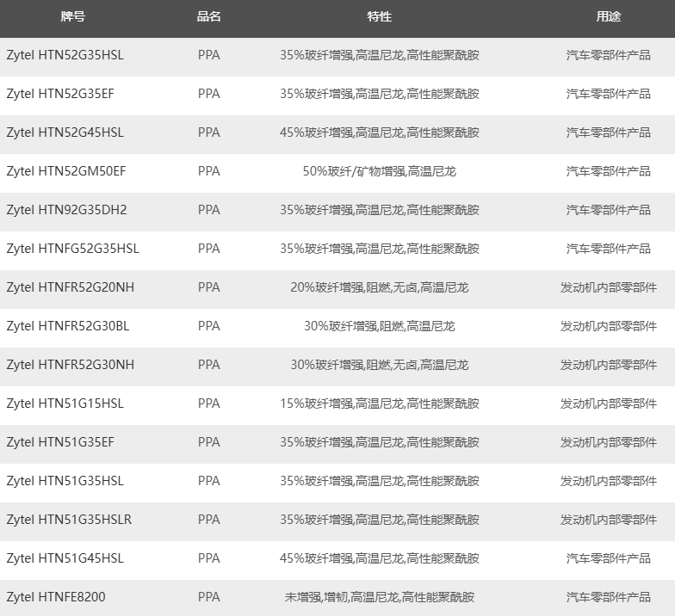Click the 特性 column header
Viewport: 675px width, 616px height.
tap(379, 17)
